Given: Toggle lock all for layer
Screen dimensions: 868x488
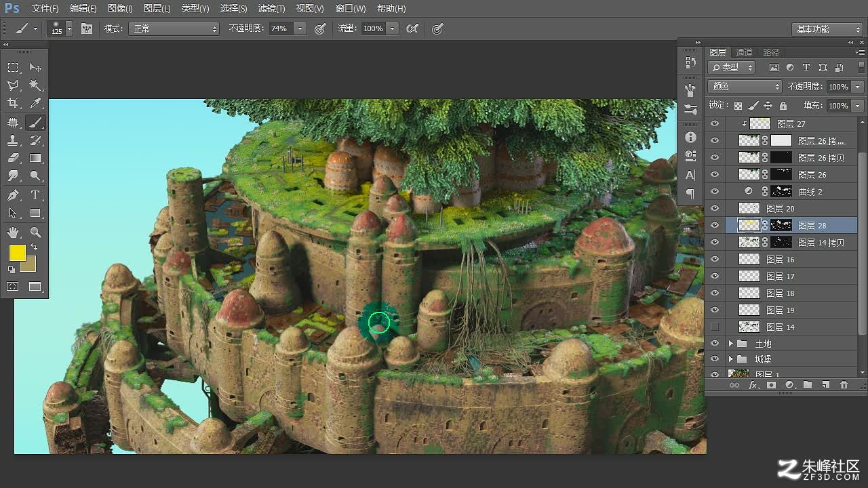Looking at the screenshot, I should point(783,106).
